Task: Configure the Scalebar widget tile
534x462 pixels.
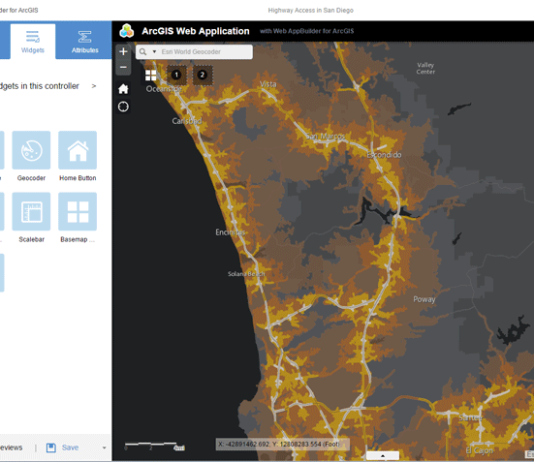Action: click(31, 211)
